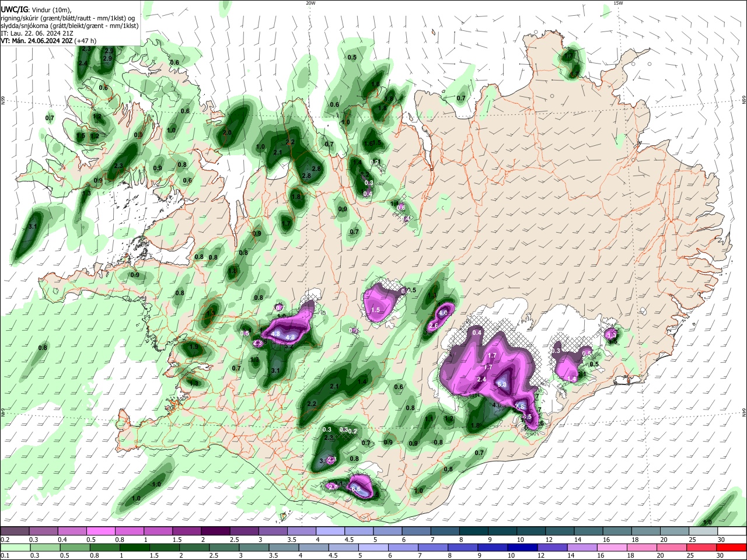Click the (+47 h) forecast offset text
This screenshot has height=560, width=747.
(85, 41)
